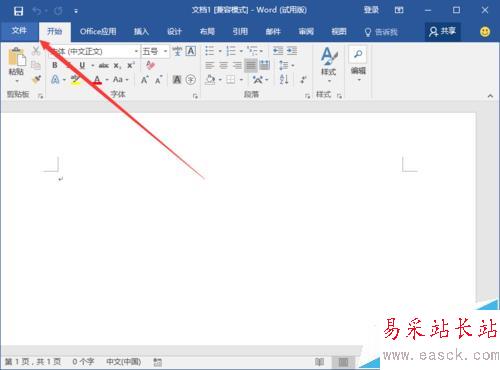Toggle Bold formatting
500x370 pixels.
[x=55, y=65]
